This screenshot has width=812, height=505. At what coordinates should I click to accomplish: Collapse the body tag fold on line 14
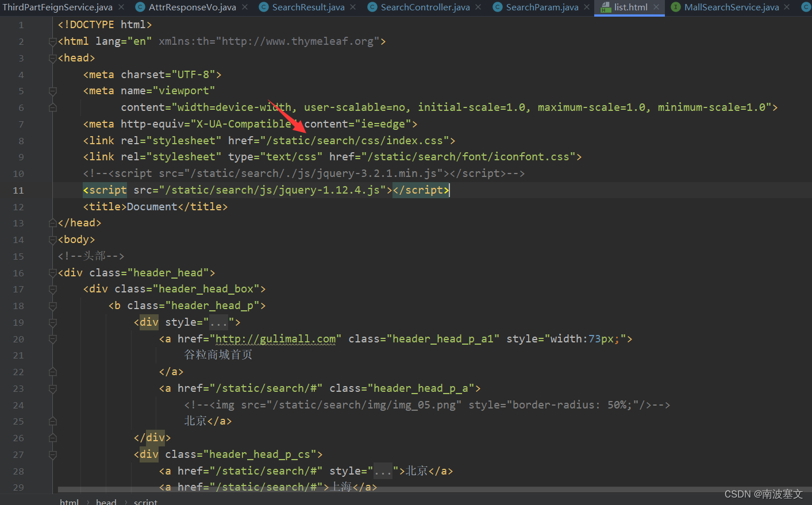(x=53, y=240)
